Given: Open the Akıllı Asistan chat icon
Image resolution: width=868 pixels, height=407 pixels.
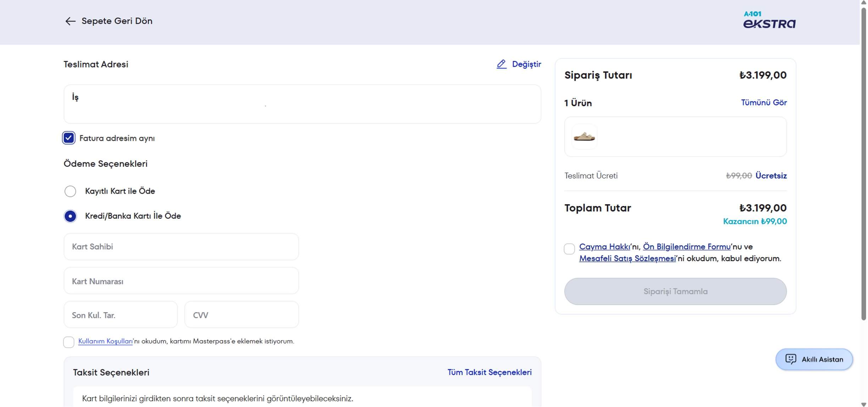Looking at the screenshot, I should point(791,359).
